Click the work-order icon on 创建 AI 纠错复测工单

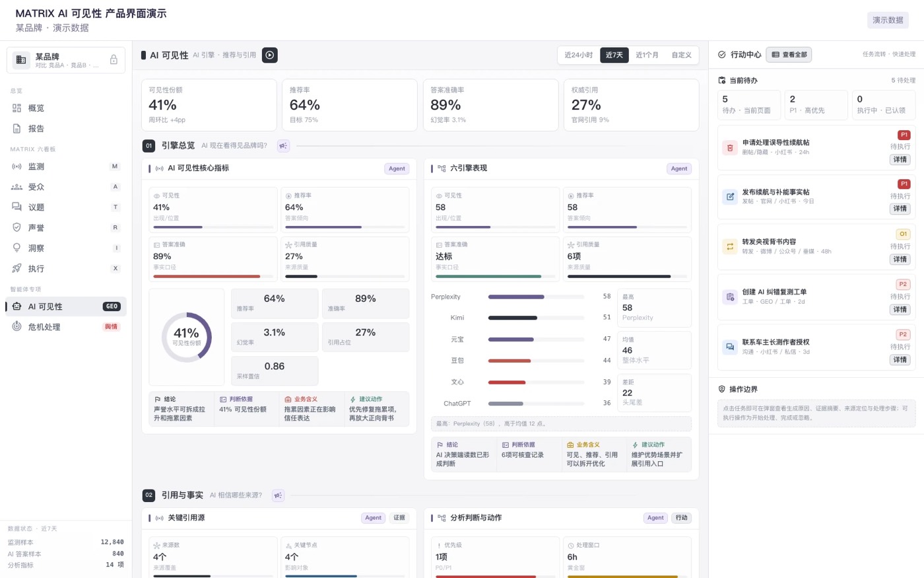[730, 297]
